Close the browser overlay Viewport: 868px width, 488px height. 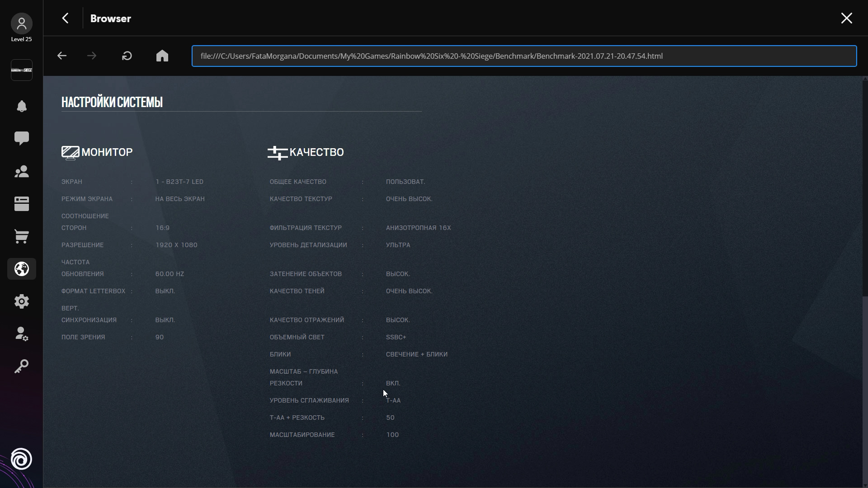847,18
